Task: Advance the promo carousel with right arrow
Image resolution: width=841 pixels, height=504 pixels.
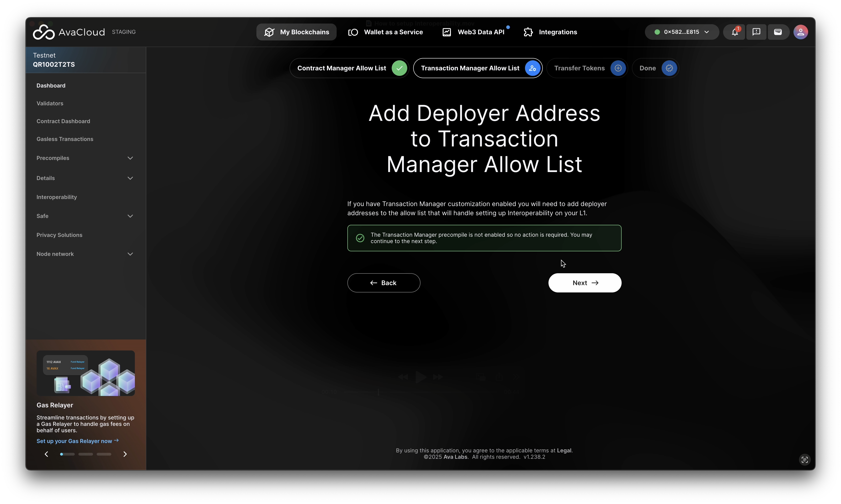Action: click(125, 454)
